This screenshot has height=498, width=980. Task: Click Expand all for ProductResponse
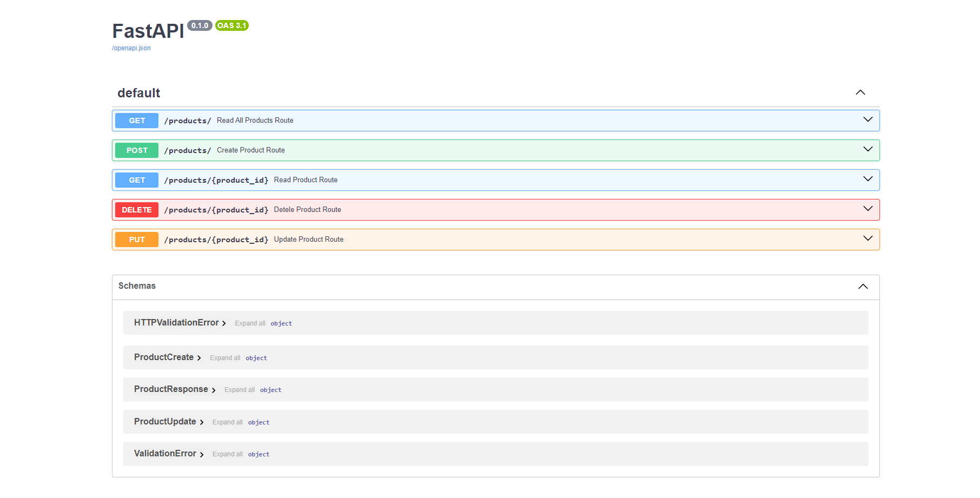click(x=240, y=390)
